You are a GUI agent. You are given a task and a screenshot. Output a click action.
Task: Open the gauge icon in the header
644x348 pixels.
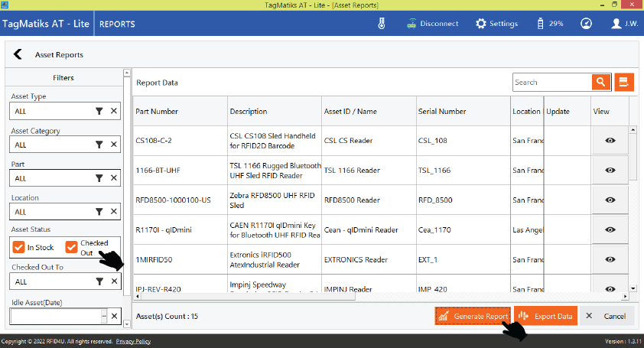586,23
